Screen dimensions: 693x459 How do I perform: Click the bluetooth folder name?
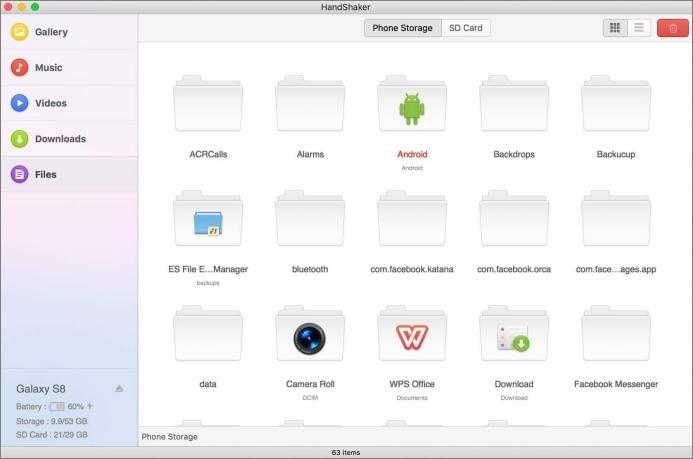[x=310, y=269]
